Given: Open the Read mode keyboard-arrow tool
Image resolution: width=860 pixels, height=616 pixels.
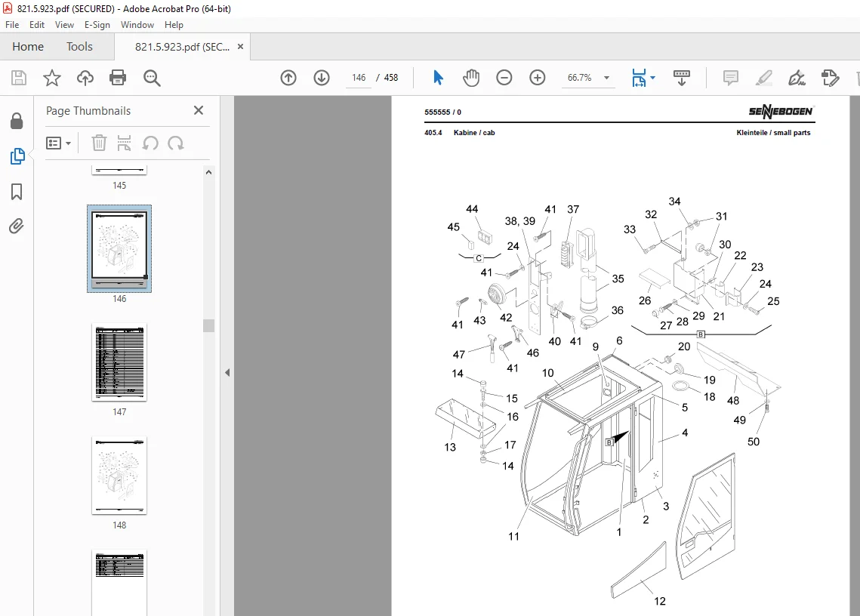Looking at the screenshot, I should tap(682, 78).
